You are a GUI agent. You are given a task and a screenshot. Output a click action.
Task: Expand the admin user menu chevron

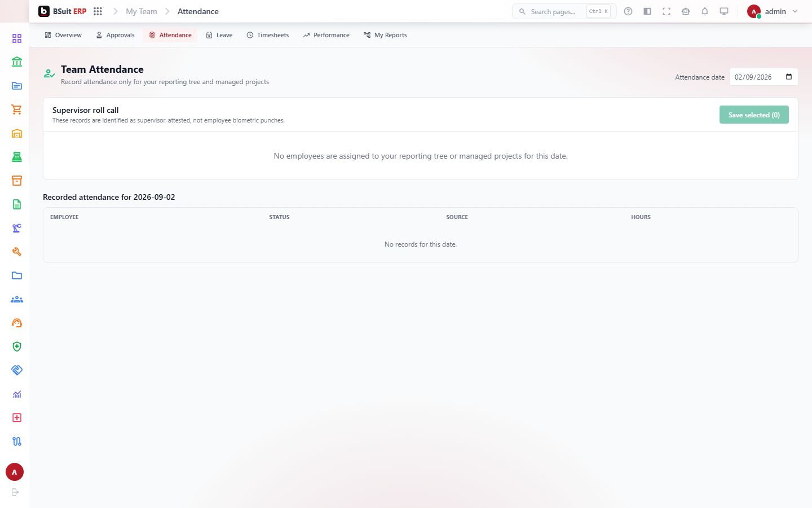tap(795, 11)
